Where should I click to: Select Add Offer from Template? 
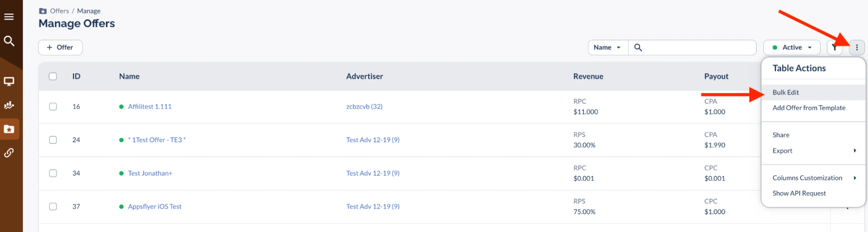(x=809, y=108)
